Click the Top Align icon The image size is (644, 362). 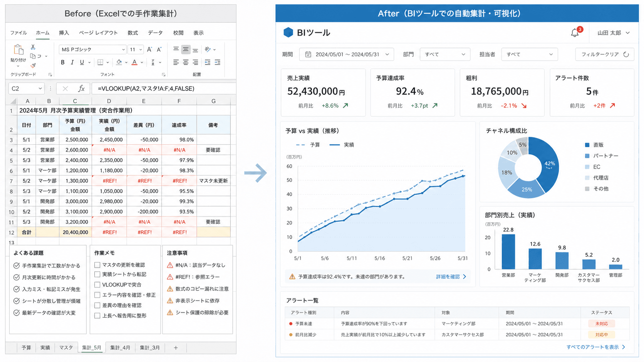176,49
